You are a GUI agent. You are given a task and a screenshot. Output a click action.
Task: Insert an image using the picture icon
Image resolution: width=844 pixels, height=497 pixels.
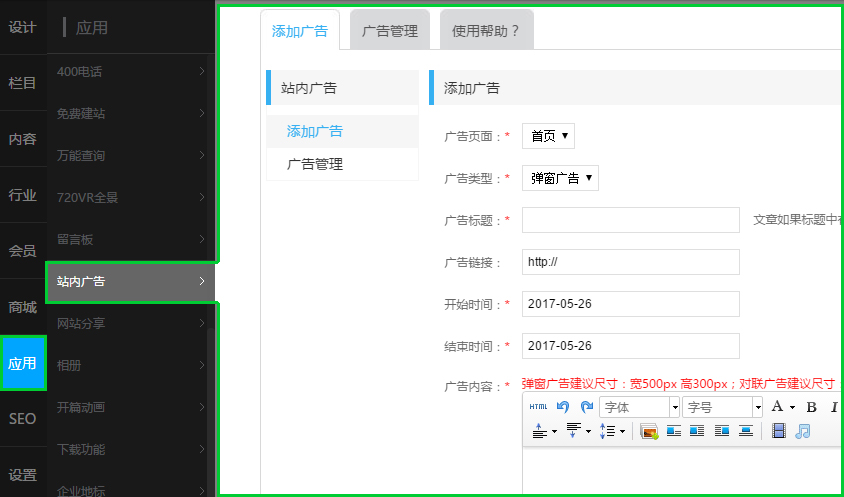649,431
